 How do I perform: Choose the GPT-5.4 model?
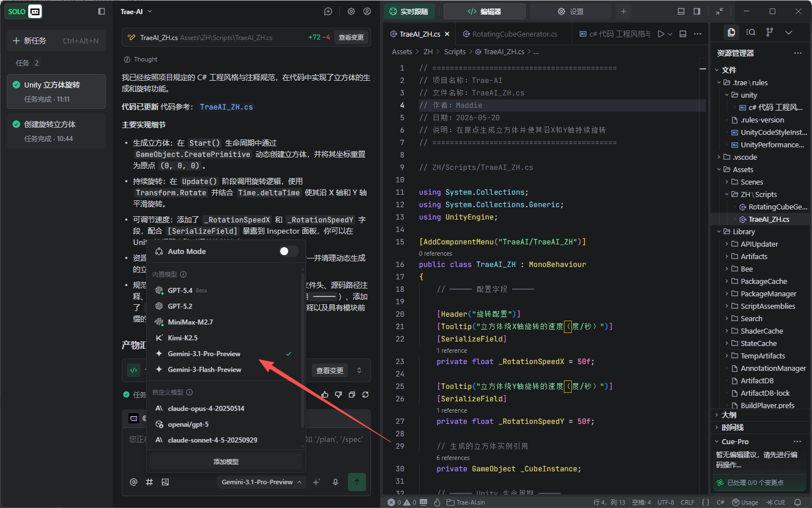(x=226, y=290)
